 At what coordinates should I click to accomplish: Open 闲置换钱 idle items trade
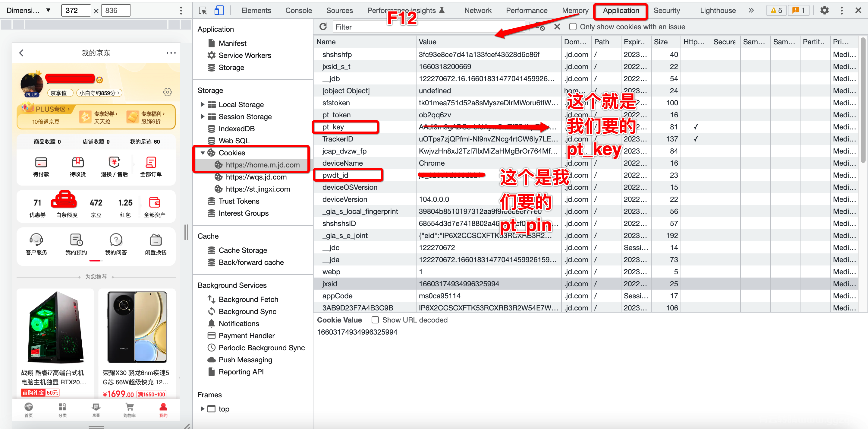coord(156,244)
